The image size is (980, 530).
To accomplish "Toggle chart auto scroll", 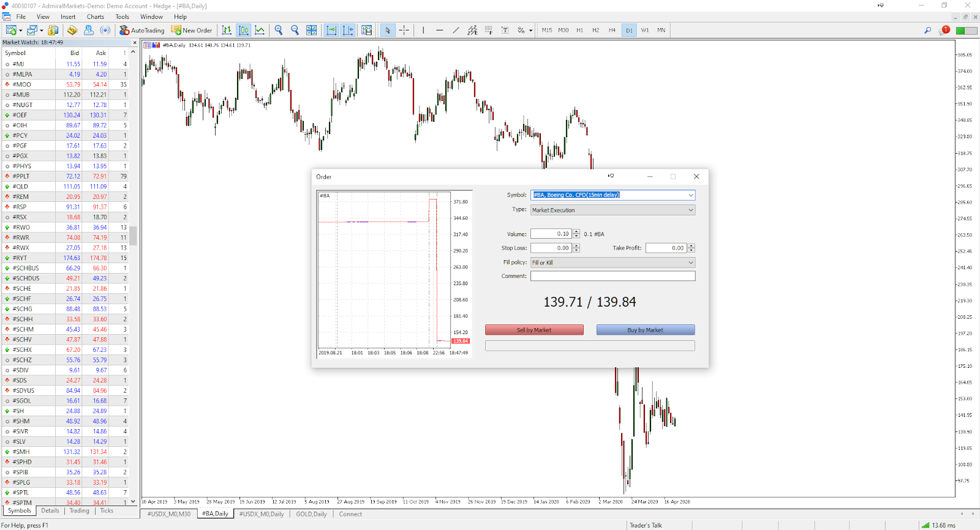I will pos(331,30).
